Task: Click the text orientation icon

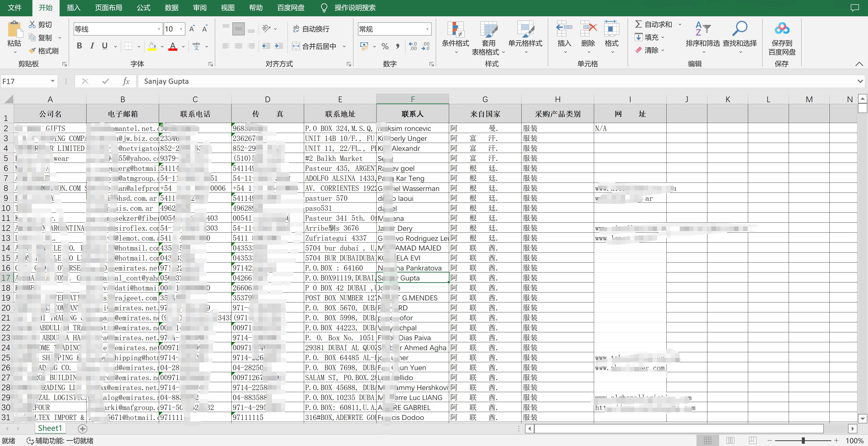Action: [266, 29]
